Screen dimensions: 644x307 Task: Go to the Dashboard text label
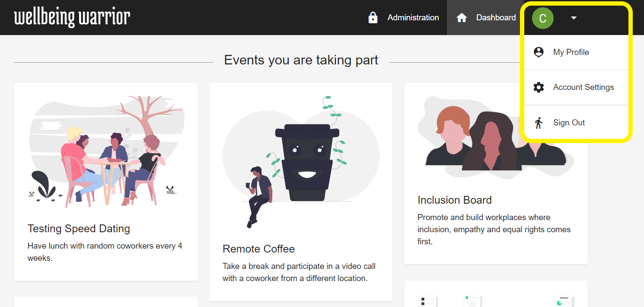[x=496, y=18]
